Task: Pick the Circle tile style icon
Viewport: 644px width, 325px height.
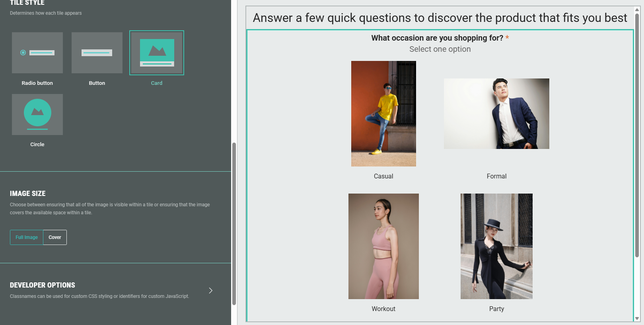Action: pos(37,114)
